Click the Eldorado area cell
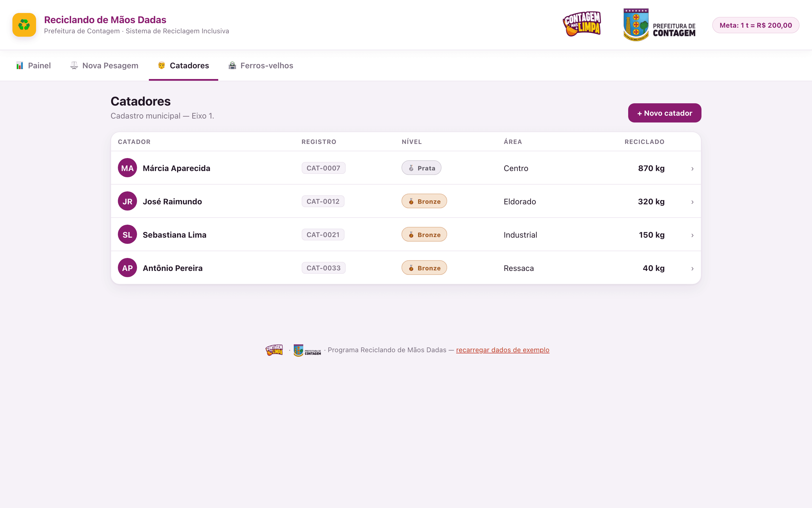The width and height of the screenshot is (812, 508). 520,201
